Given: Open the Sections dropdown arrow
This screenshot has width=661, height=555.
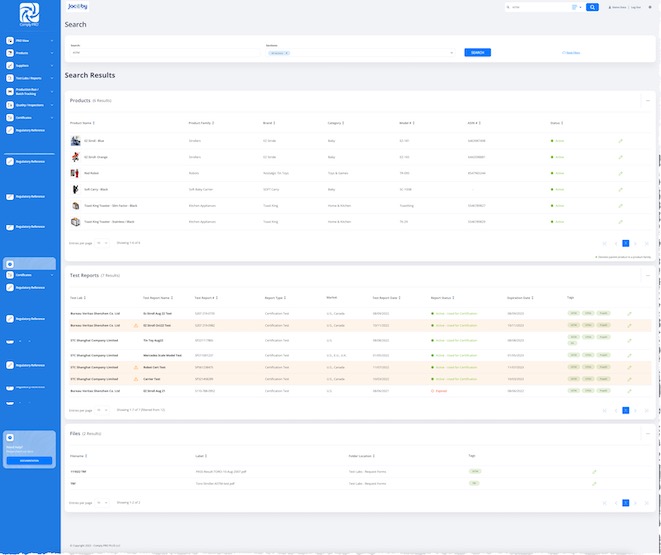Looking at the screenshot, I should pyautogui.click(x=452, y=52).
